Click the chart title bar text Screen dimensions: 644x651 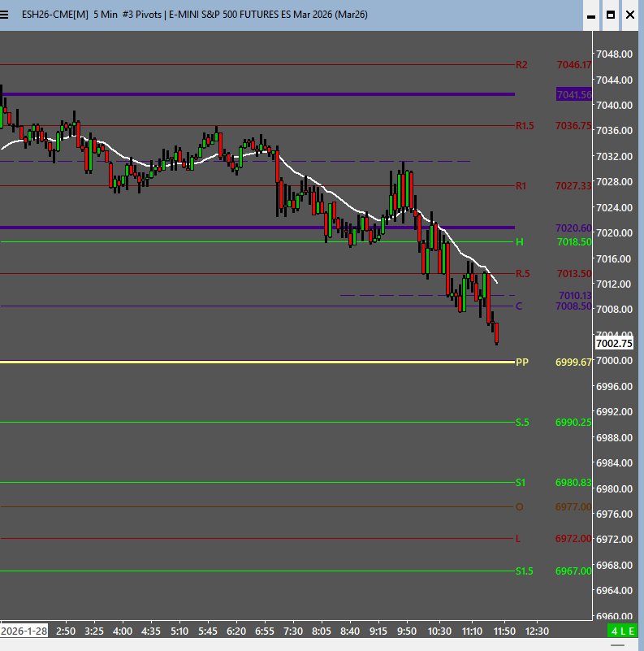(x=203, y=15)
